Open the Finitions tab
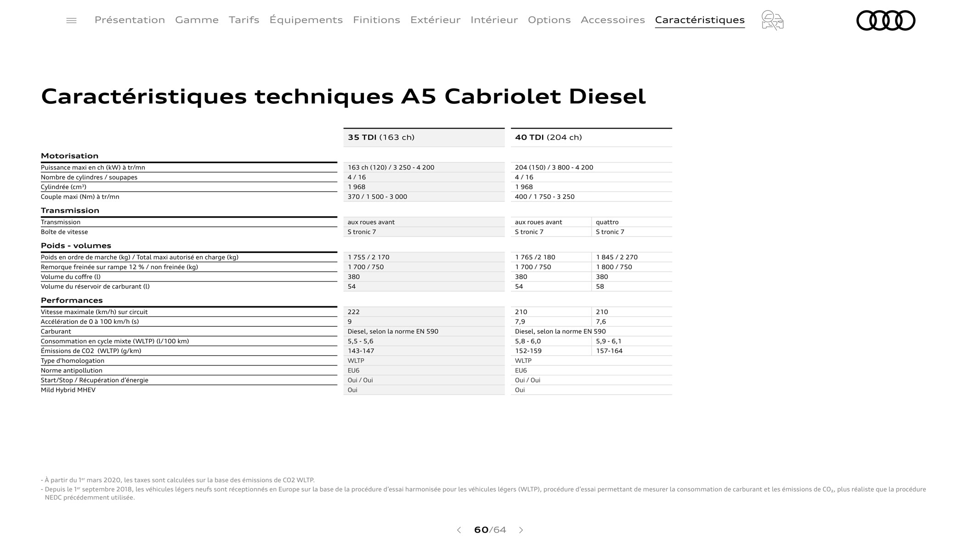980x551 pixels. [376, 20]
